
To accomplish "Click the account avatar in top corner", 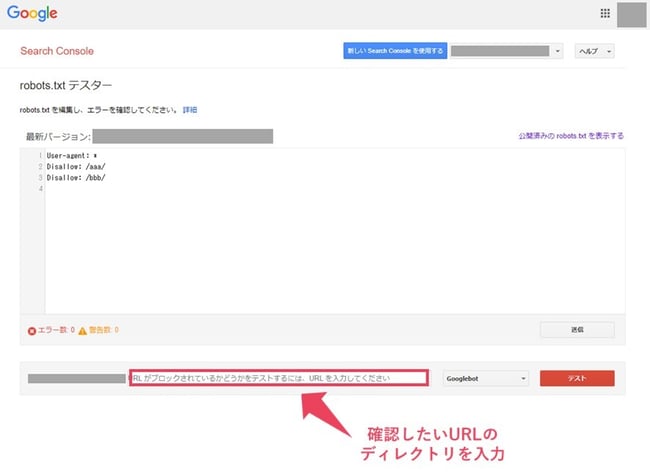I will pyautogui.click(x=631, y=14).
